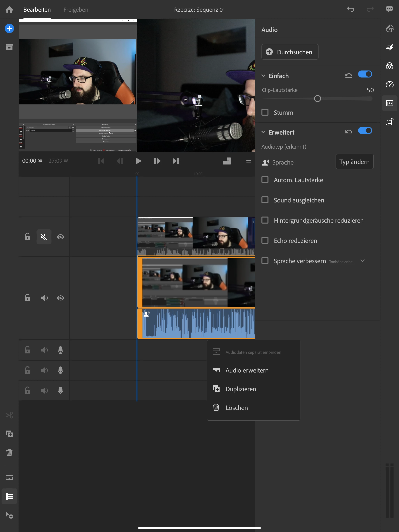Click the Clip-Lautstärke slider handle
Screen dimensions: 399x532
(x=317, y=99)
